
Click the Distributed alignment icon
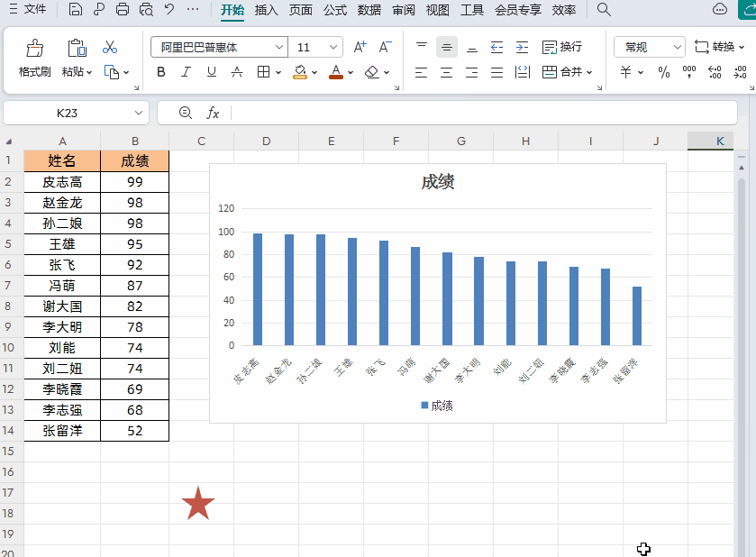[x=523, y=72]
